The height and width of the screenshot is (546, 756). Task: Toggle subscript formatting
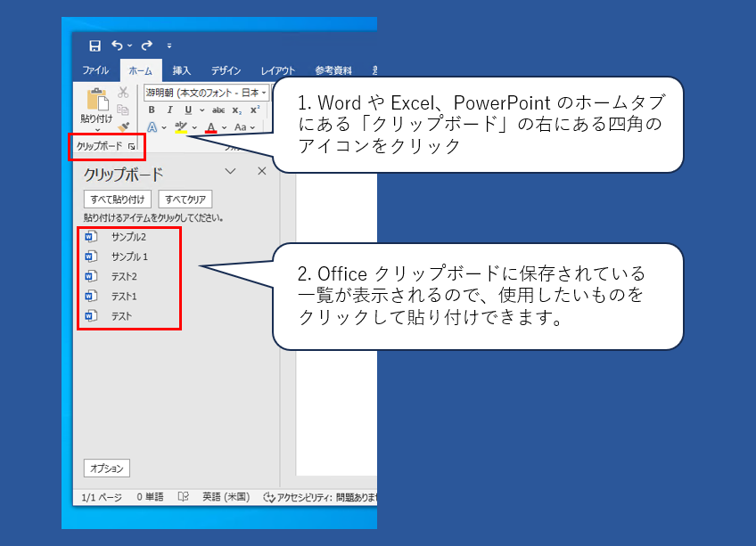237,110
